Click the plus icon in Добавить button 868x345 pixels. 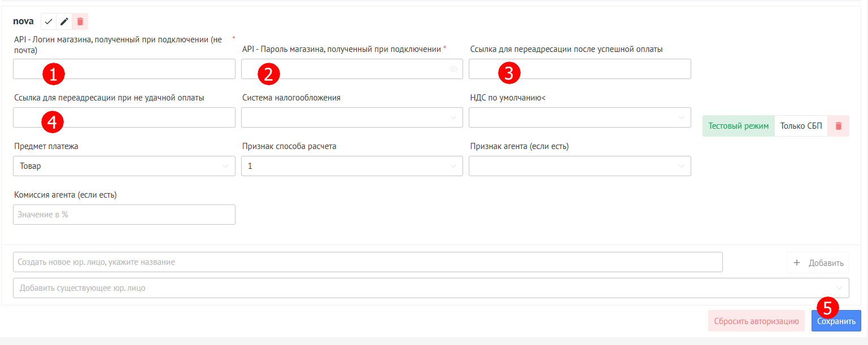(797, 263)
